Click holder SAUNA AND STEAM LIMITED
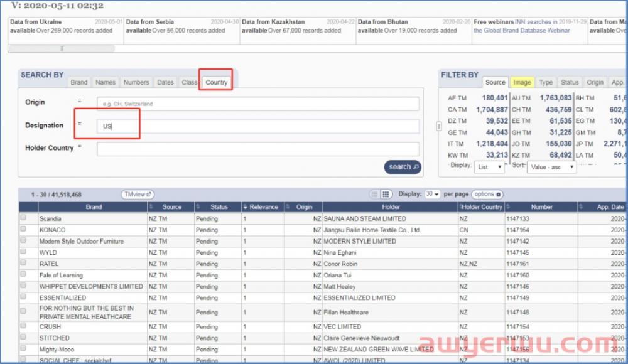The height and width of the screenshot is (364, 628). click(364, 218)
